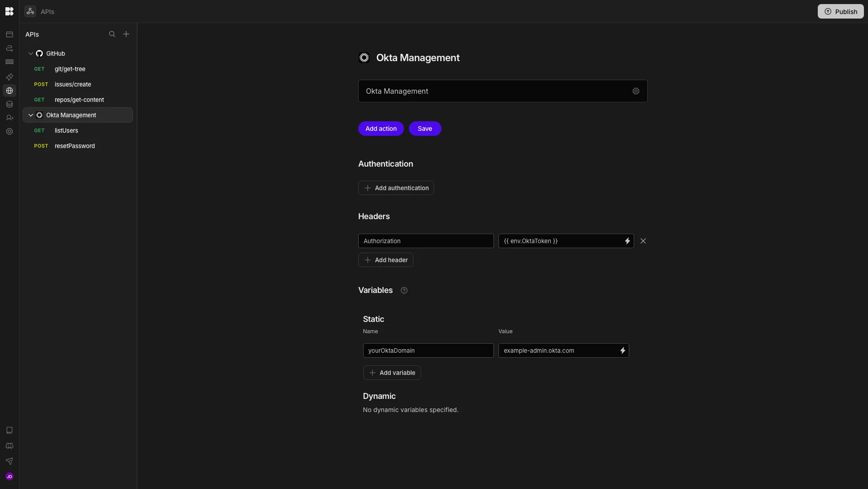Click the Static subsection heading

click(x=374, y=319)
